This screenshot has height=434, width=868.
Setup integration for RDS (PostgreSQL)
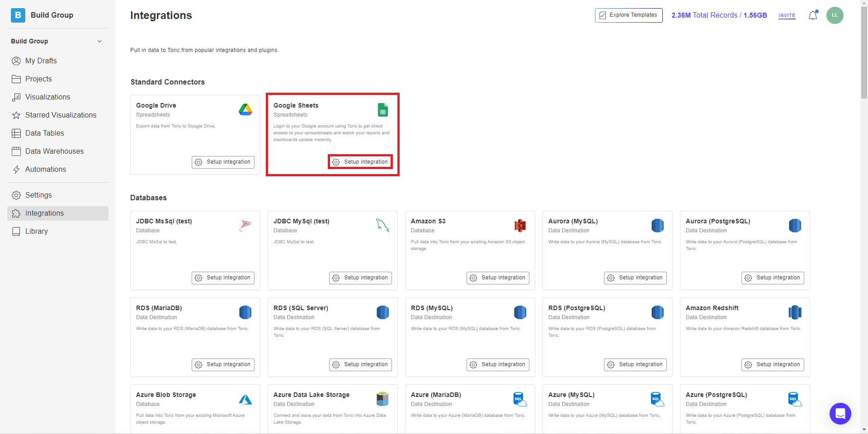click(x=635, y=364)
